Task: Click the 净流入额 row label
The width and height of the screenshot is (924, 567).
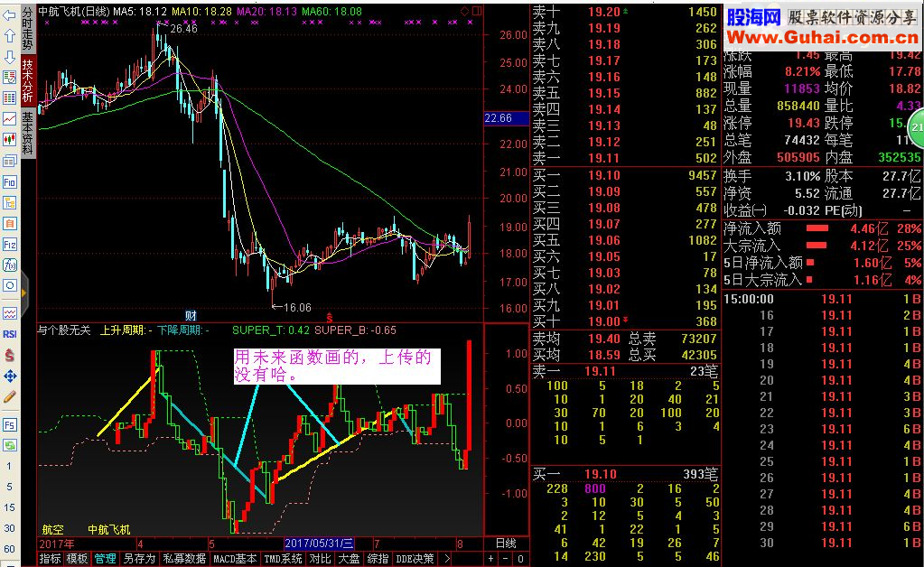Action: (x=751, y=228)
